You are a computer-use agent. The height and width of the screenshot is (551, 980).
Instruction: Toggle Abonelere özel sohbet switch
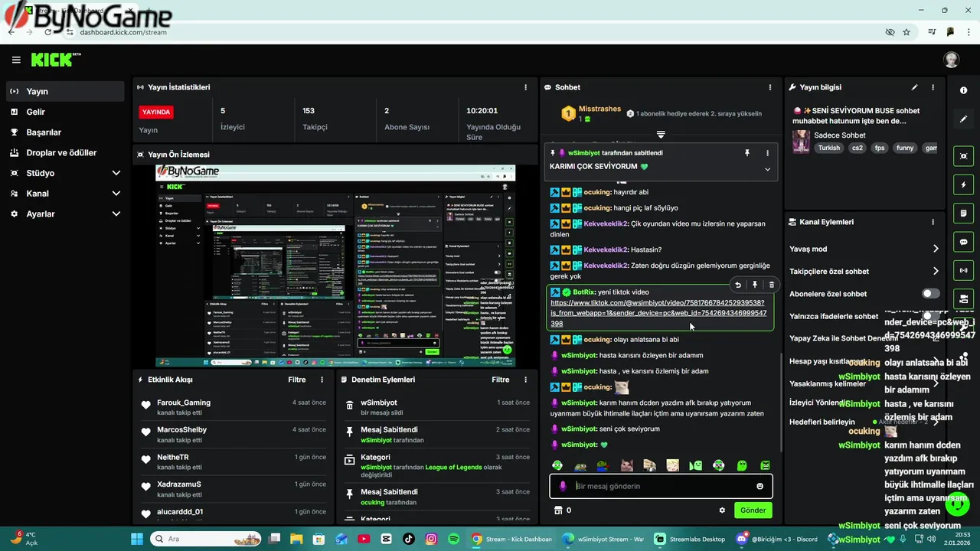coord(930,294)
